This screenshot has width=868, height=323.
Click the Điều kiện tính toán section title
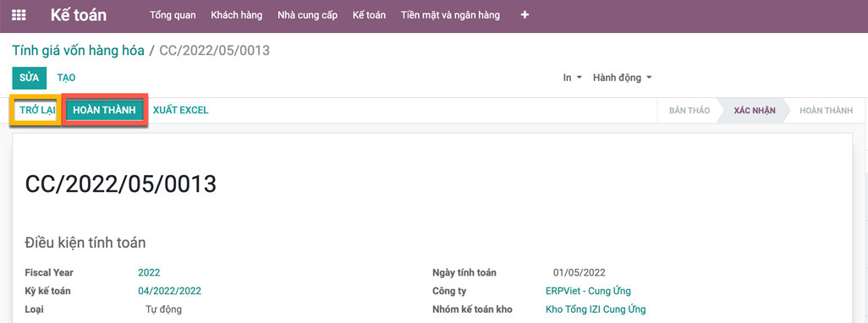tap(85, 243)
